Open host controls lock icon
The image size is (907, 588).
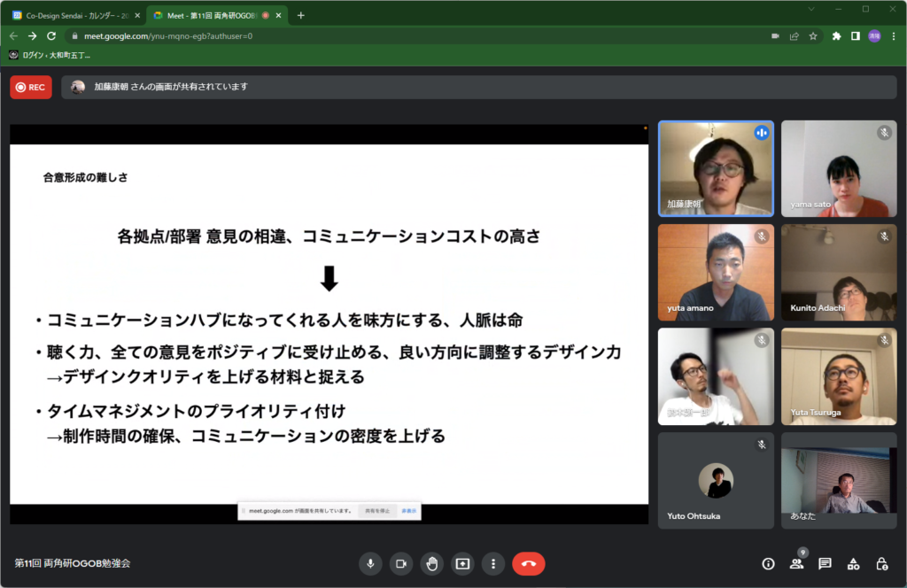881,563
